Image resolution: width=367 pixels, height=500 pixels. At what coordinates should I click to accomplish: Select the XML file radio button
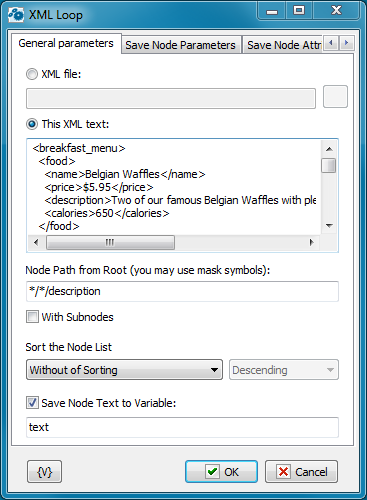(x=32, y=74)
